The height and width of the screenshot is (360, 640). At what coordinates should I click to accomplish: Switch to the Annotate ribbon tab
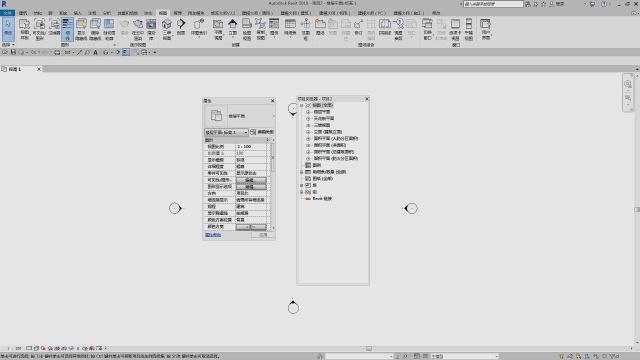point(93,13)
